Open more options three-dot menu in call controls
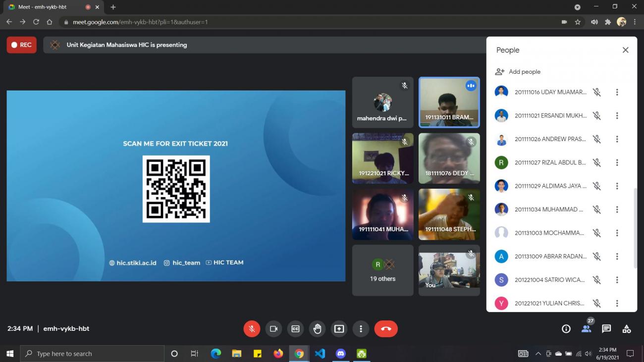 pyautogui.click(x=361, y=329)
